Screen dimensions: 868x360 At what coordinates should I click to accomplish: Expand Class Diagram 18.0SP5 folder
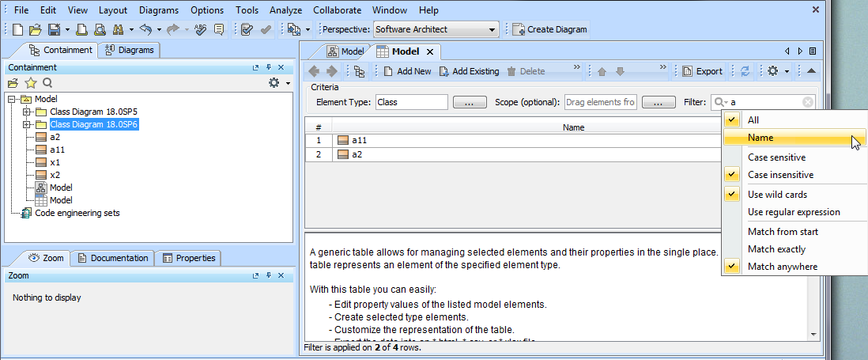[26, 112]
